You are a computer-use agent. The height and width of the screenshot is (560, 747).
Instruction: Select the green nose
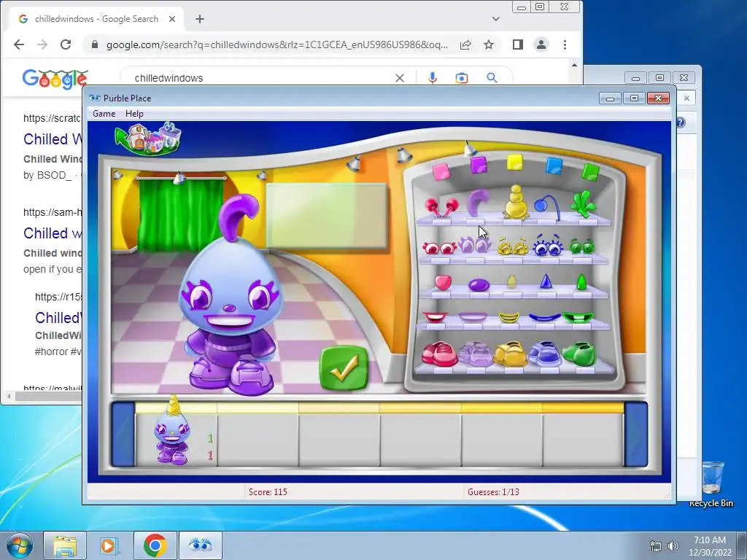click(x=581, y=282)
